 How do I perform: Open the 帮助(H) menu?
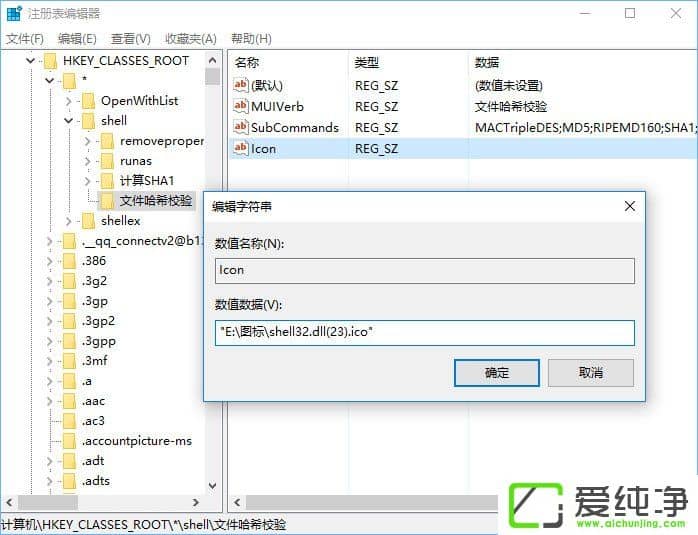point(251,39)
